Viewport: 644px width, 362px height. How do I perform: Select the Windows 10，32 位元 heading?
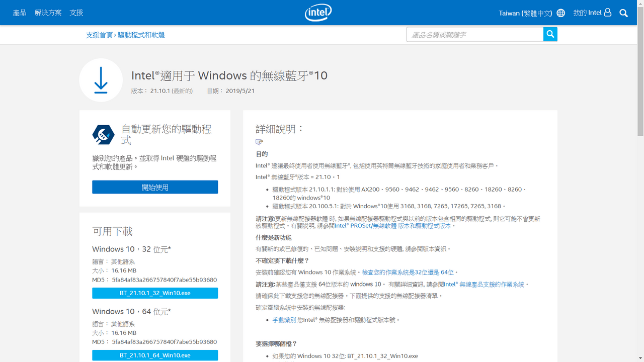pyautogui.click(x=131, y=249)
